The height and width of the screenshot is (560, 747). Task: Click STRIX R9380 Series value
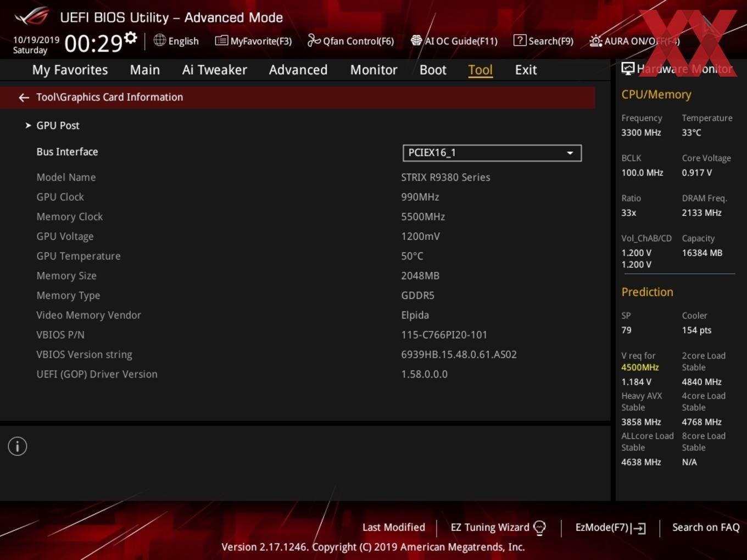coord(445,177)
